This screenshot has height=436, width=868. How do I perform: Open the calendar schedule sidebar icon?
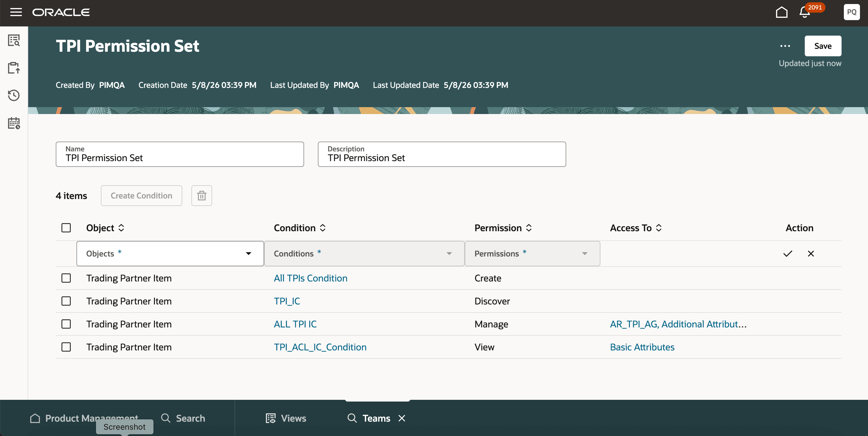(x=14, y=123)
